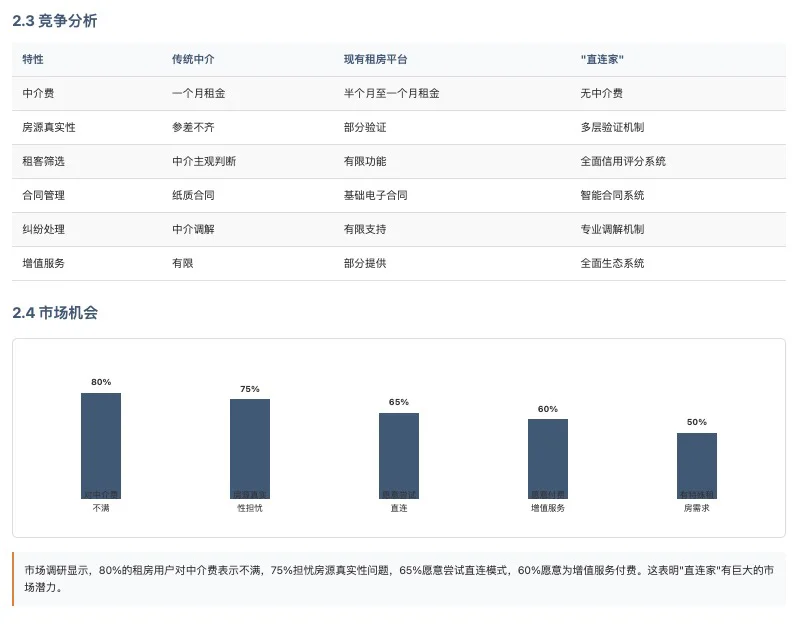807x634 pixels.
Task: Click the '75%' value label
Action: 250,389
